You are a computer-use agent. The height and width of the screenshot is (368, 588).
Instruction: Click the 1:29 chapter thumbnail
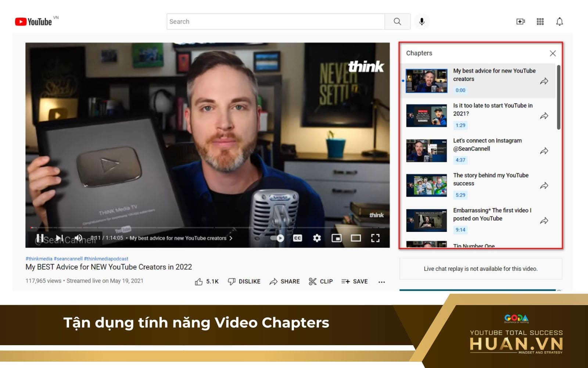click(x=427, y=116)
